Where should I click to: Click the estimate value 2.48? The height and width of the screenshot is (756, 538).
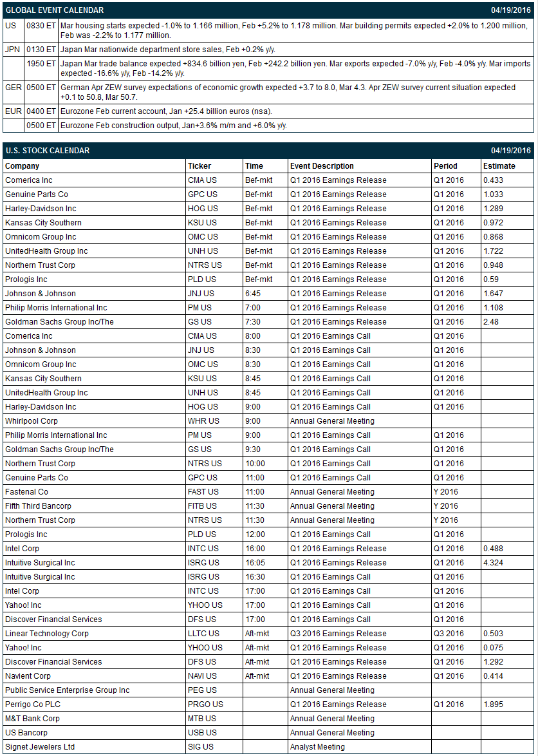point(491,321)
